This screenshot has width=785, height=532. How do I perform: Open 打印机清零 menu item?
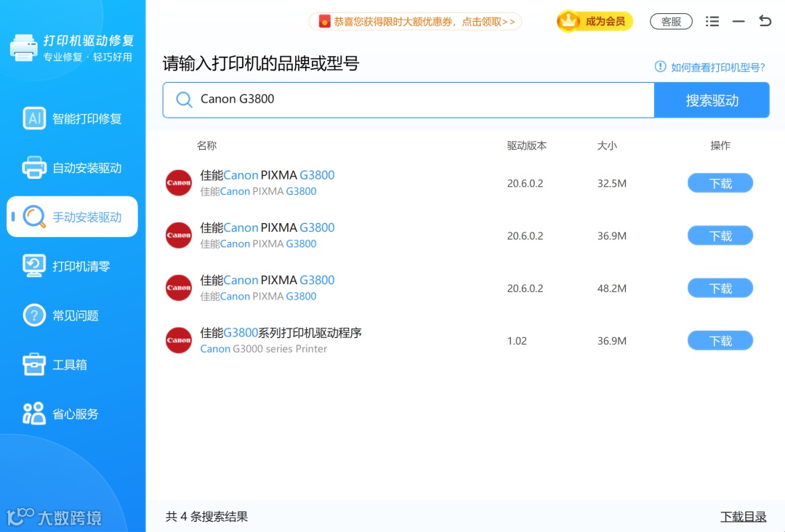point(72,266)
